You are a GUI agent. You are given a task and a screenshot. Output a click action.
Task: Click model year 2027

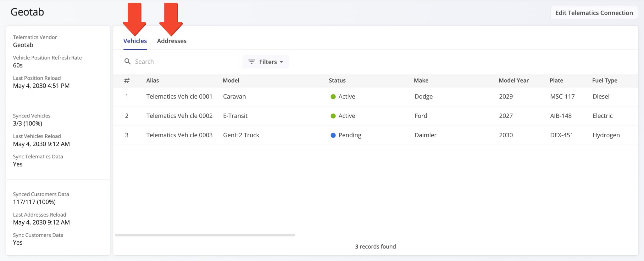pyautogui.click(x=506, y=116)
